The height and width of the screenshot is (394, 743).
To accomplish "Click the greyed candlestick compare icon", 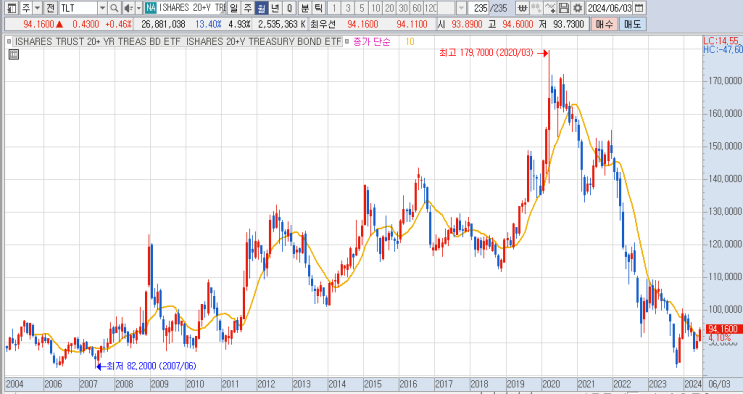I will pos(536,8).
